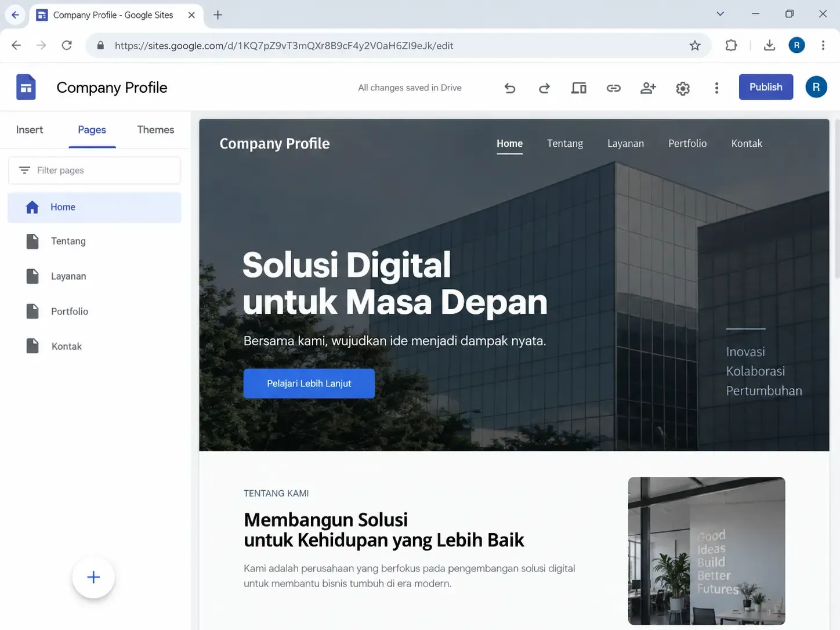Switch to the Insert tab

30,130
